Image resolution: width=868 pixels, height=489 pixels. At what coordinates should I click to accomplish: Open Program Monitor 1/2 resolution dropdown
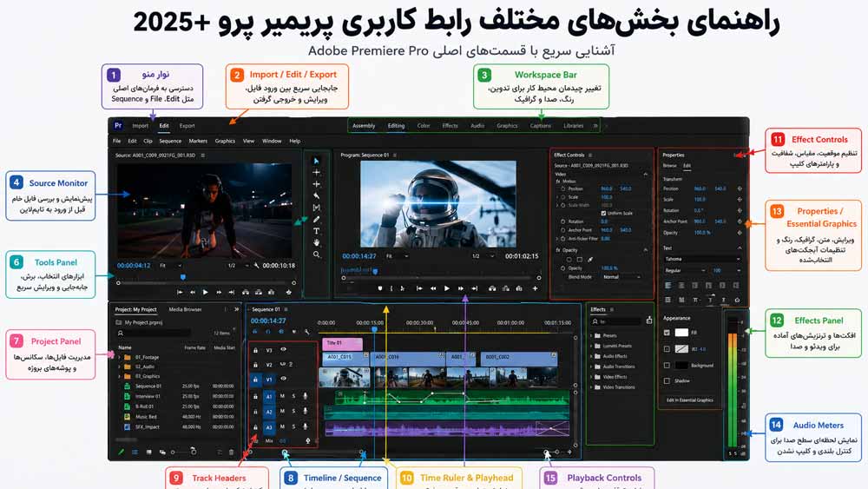[x=482, y=256]
